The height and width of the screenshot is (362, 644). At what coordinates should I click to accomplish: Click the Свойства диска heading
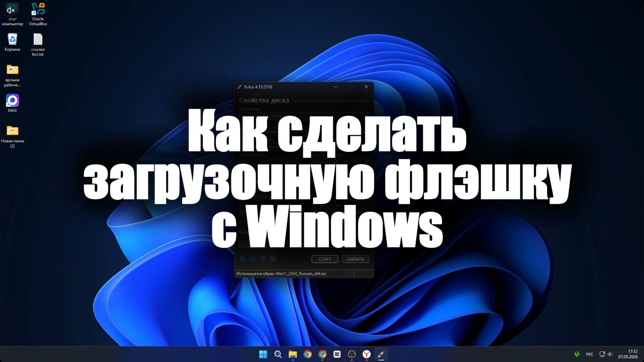pos(264,100)
